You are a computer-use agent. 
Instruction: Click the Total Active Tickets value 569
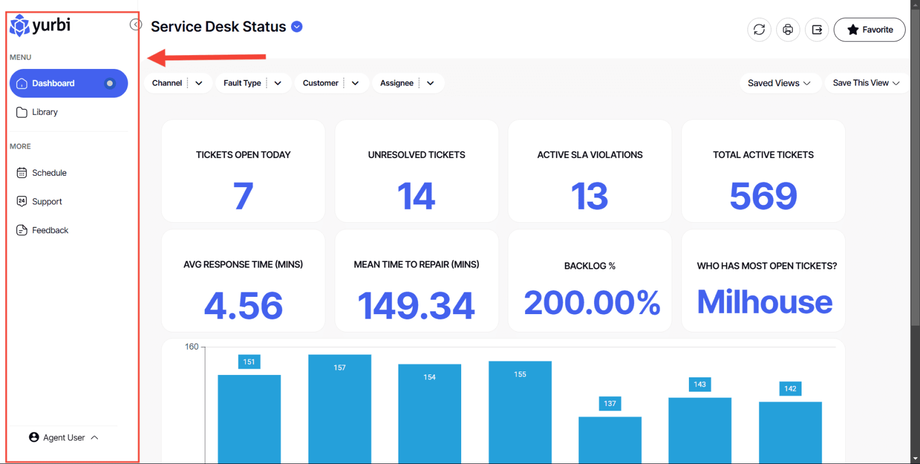coord(763,196)
